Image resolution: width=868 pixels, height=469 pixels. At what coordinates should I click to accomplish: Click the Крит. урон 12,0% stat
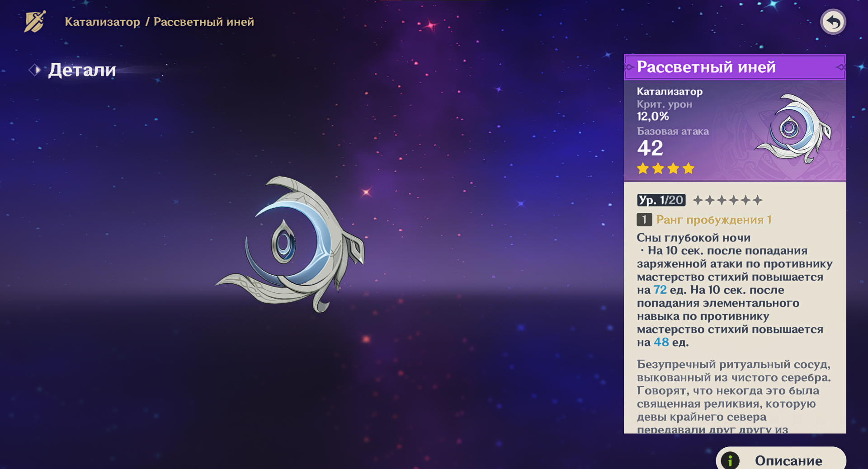coord(665,110)
